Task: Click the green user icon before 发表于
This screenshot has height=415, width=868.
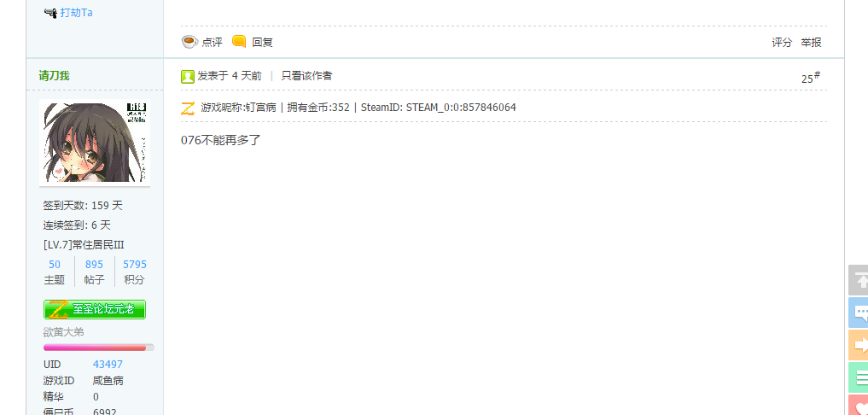Action: click(188, 77)
